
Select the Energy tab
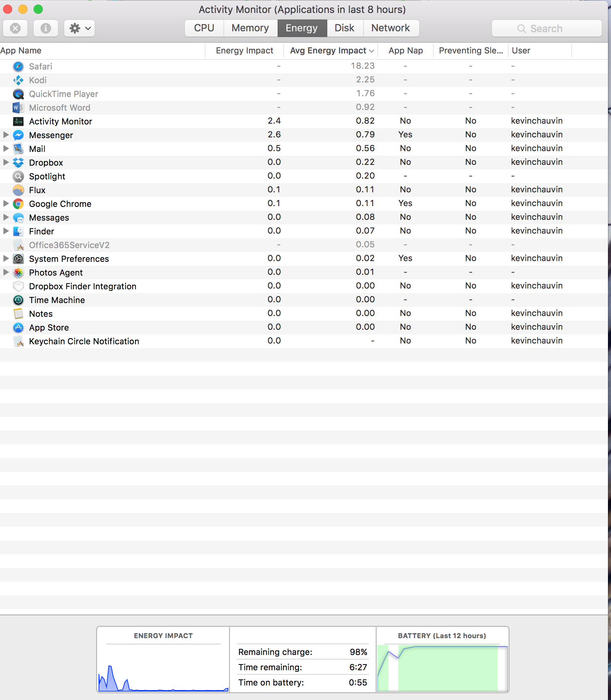coord(302,28)
